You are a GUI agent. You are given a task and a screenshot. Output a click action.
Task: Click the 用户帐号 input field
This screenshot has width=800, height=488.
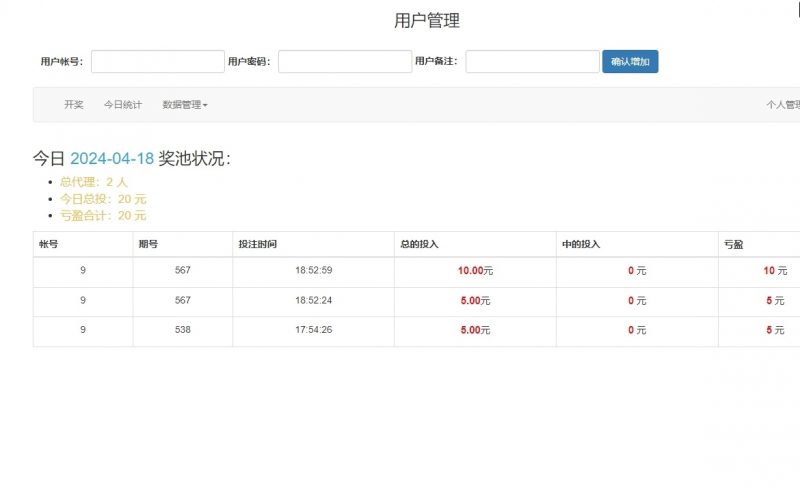[158, 62]
